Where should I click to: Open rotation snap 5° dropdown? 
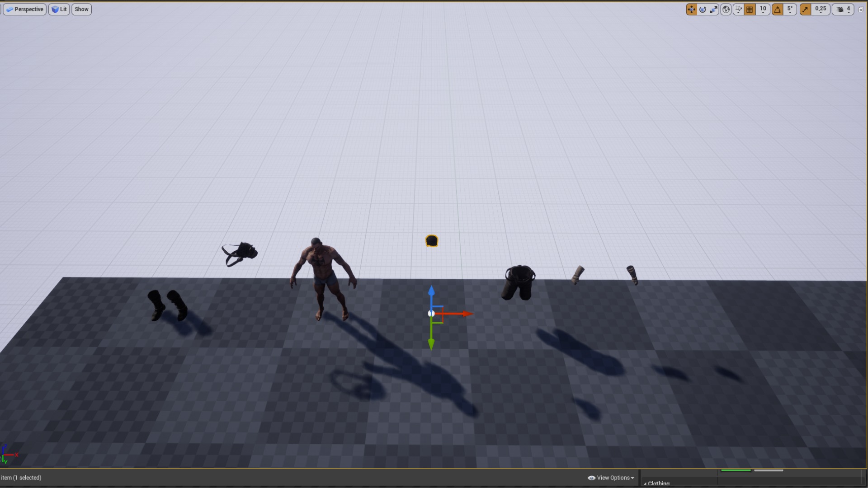790,9
